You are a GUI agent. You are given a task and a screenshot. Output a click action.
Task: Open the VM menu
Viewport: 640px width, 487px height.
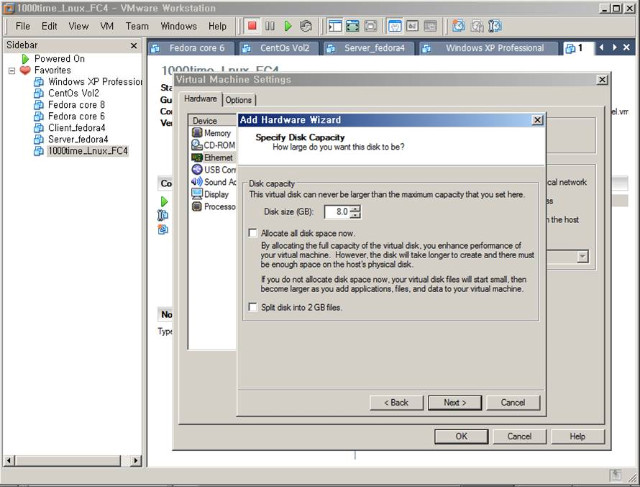tap(107, 26)
